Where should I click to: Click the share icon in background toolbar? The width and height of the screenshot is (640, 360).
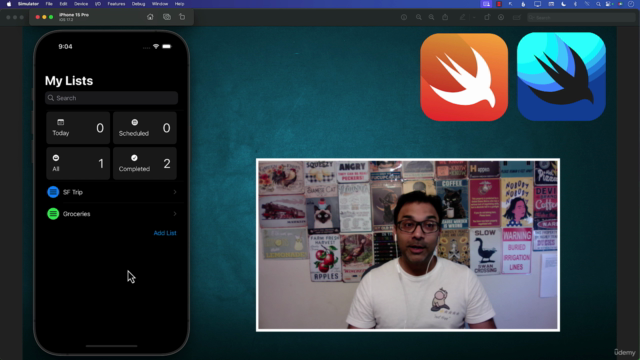[x=445, y=18]
